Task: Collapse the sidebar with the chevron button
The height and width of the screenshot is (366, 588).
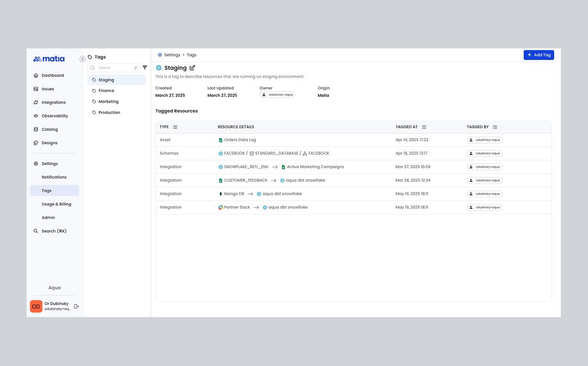Action: tap(83, 59)
